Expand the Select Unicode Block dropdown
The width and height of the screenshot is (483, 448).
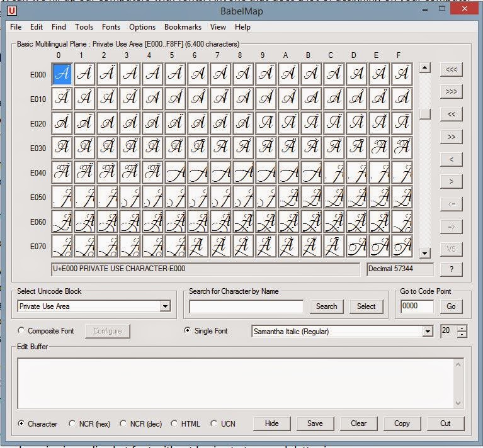(x=165, y=306)
